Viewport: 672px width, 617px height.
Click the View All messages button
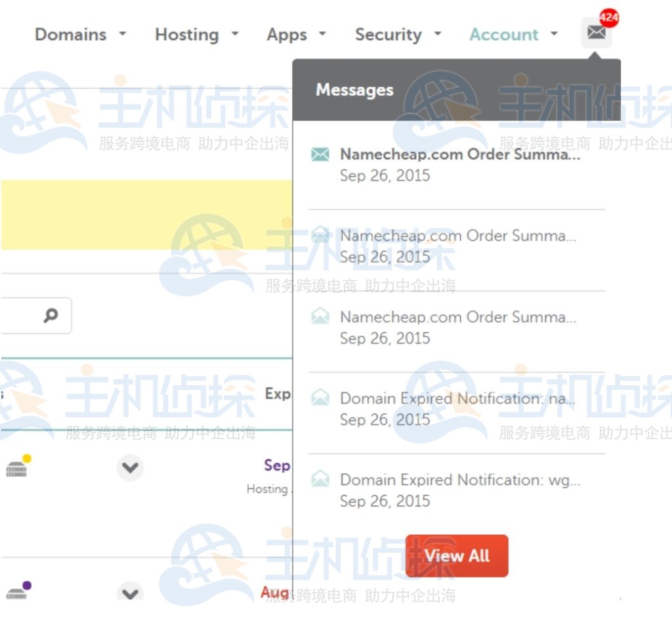coord(457,556)
